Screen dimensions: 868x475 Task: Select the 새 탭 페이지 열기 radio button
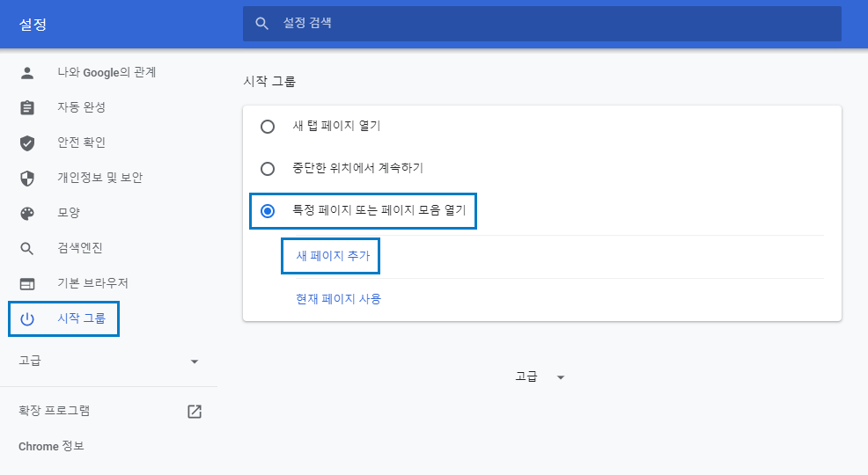(268, 127)
